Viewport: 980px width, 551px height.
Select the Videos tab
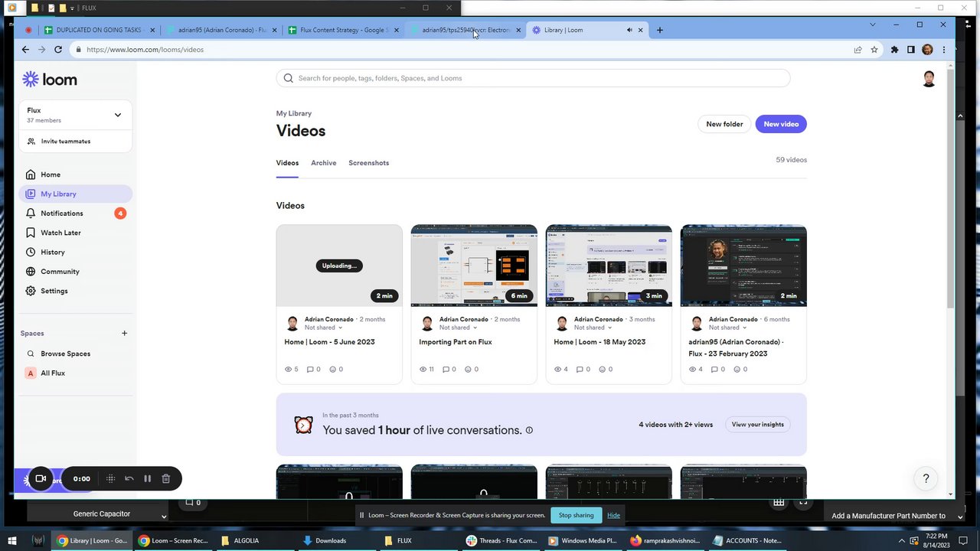coord(287,163)
